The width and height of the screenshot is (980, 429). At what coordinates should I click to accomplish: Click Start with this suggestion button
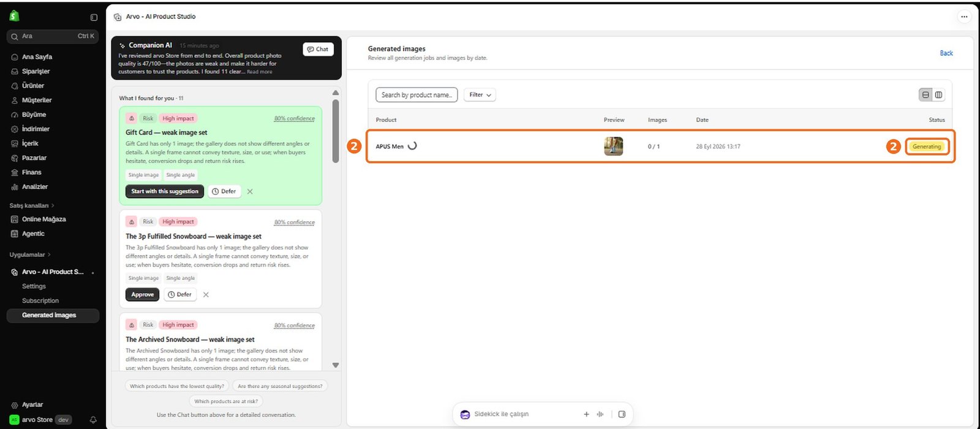tap(165, 191)
